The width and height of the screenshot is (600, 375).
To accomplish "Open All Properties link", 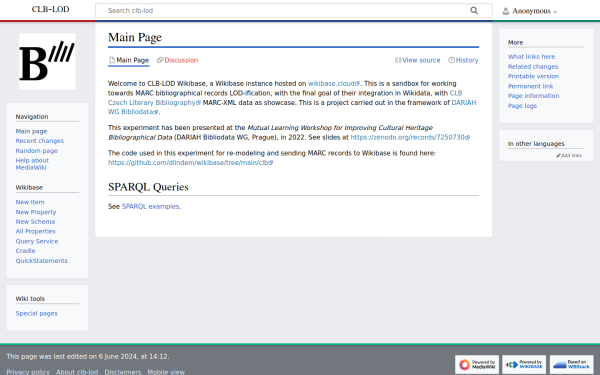I will [x=36, y=231].
